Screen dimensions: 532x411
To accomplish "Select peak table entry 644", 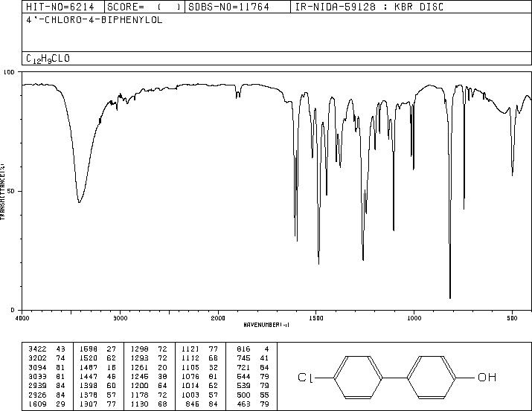I will [243, 376].
